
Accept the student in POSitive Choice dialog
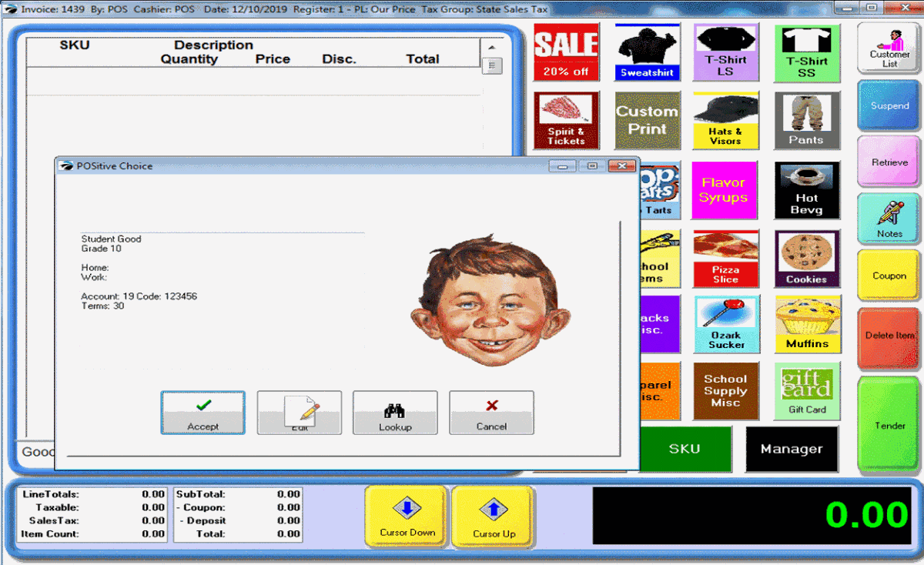[x=203, y=413]
